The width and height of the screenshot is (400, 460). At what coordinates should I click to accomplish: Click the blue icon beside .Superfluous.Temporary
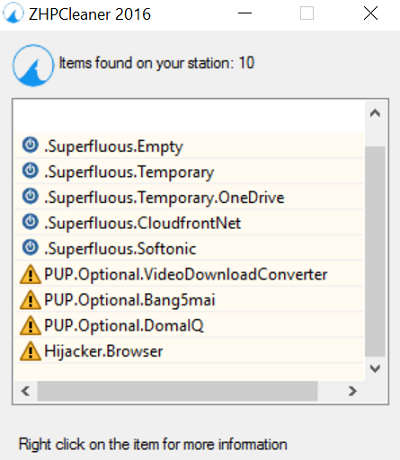(30, 171)
